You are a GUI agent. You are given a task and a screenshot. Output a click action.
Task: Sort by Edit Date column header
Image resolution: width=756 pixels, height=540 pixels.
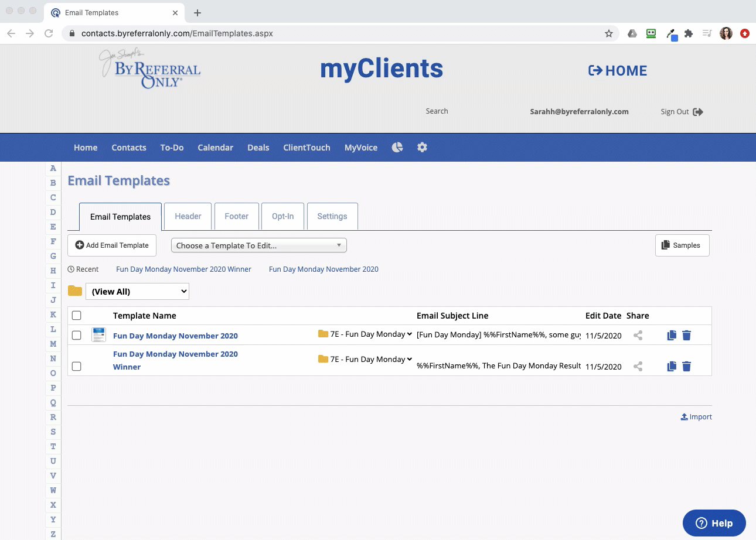point(603,316)
